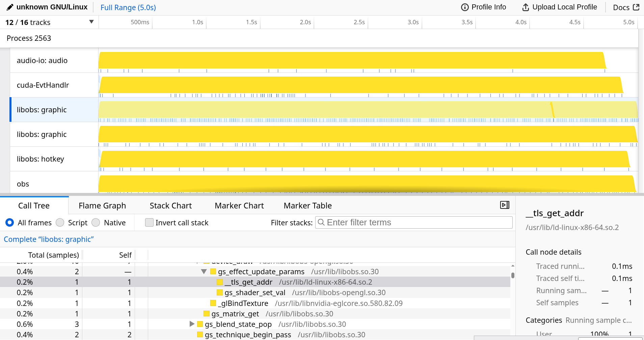The height and width of the screenshot is (340, 644).
Task: Select the gs_technique_begin_pass row
Action: click(x=255, y=335)
